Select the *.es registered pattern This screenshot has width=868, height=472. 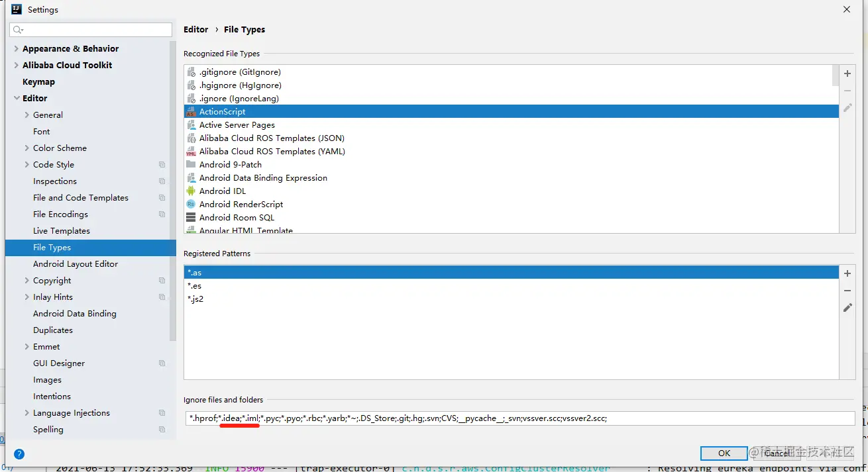(x=511, y=286)
